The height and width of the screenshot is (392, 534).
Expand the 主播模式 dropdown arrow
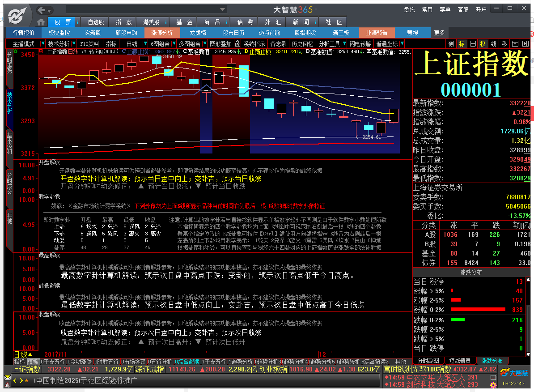(42, 44)
